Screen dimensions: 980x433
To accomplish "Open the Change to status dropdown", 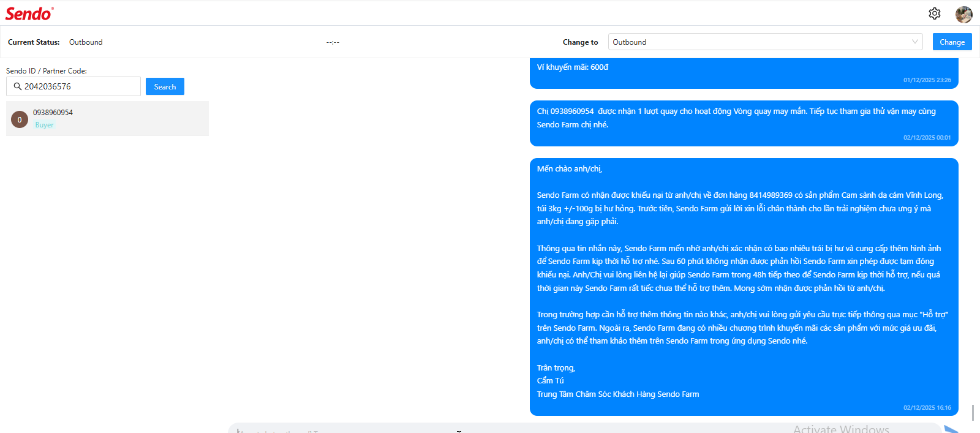I will pyautogui.click(x=766, y=42).
